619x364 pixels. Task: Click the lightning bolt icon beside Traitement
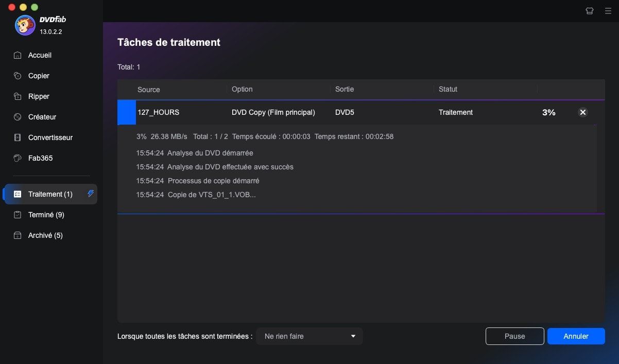pos(91,194)
